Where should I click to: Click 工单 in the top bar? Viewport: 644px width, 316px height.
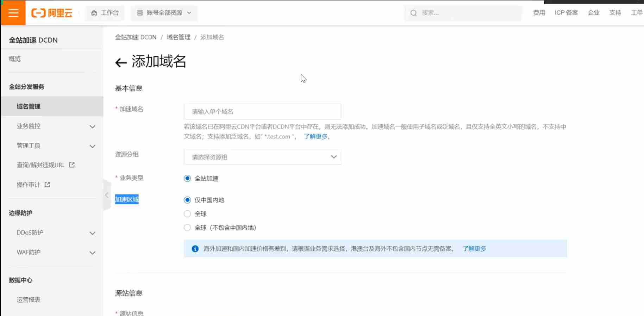click(637, 13)
